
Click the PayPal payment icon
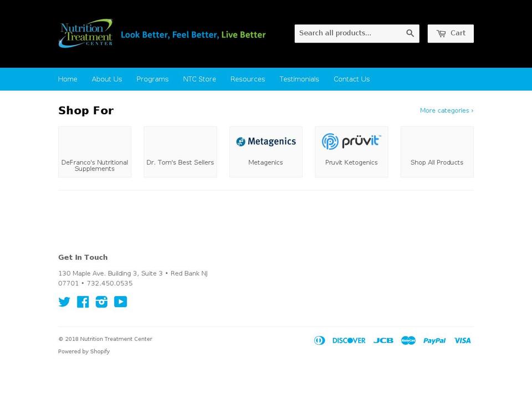(434, 341)
